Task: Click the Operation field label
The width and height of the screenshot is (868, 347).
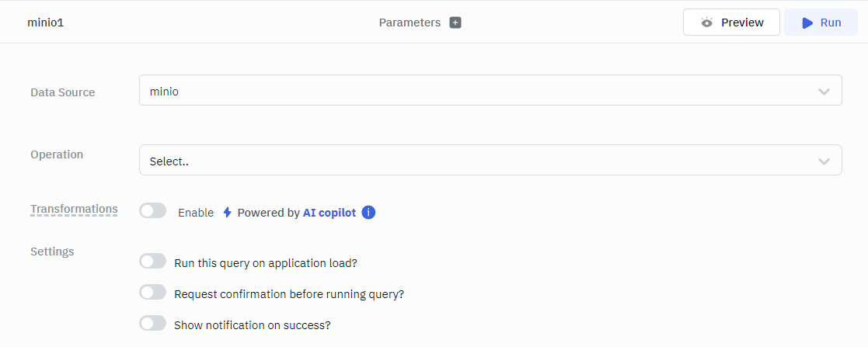Action: click(x=57, y=154)
